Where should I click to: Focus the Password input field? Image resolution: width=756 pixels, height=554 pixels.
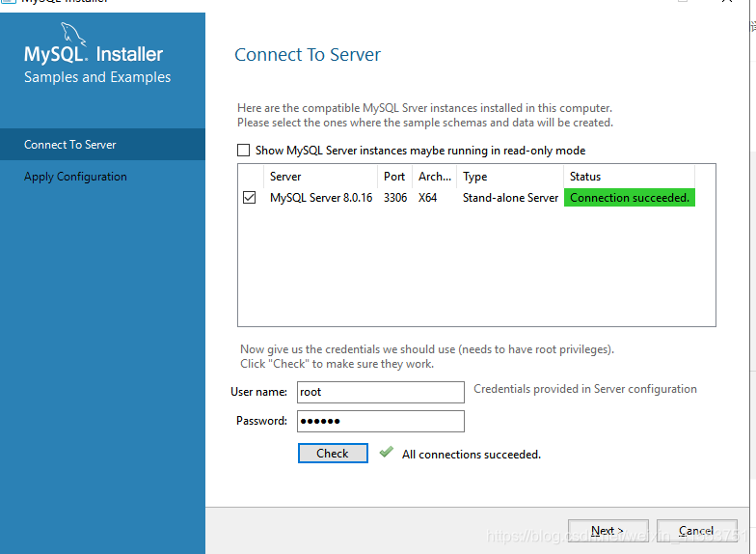(381, 421)
